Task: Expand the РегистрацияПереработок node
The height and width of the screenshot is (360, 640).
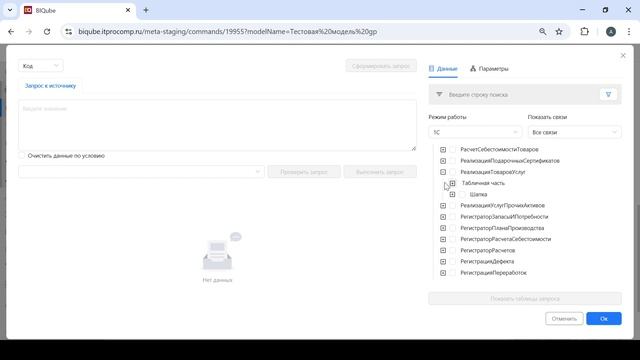Action: pos(443,273)
